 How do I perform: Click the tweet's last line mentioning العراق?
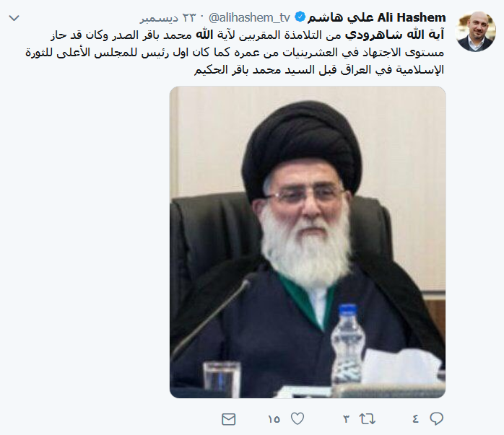click(x=319, y=70)
